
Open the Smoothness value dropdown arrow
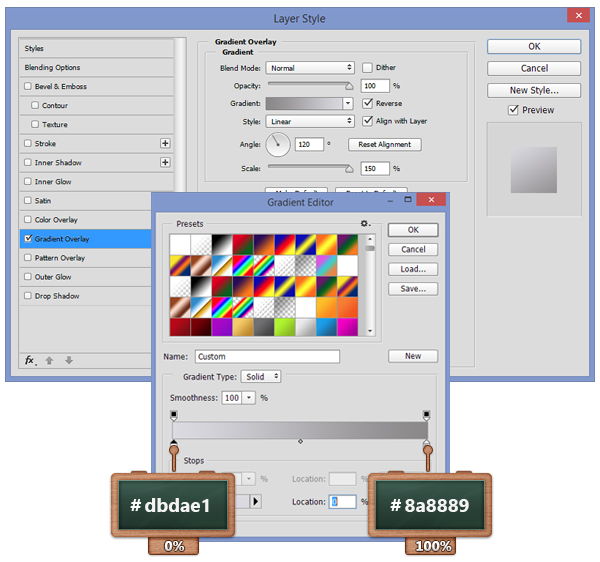tap(249, 398)
